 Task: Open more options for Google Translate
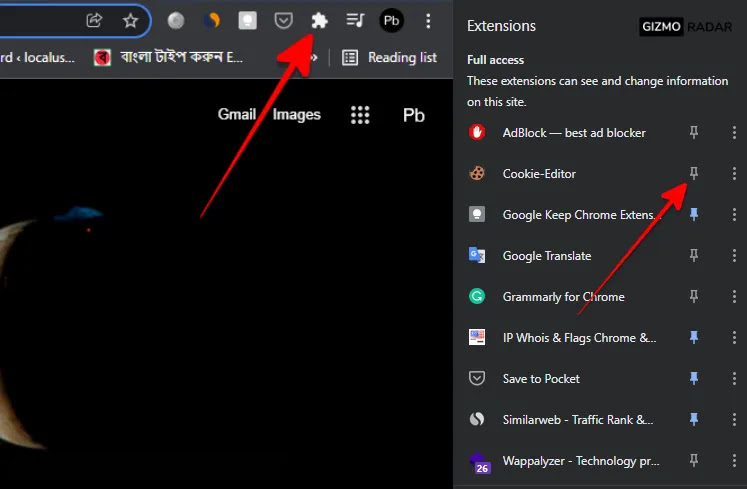click(734, 255)
